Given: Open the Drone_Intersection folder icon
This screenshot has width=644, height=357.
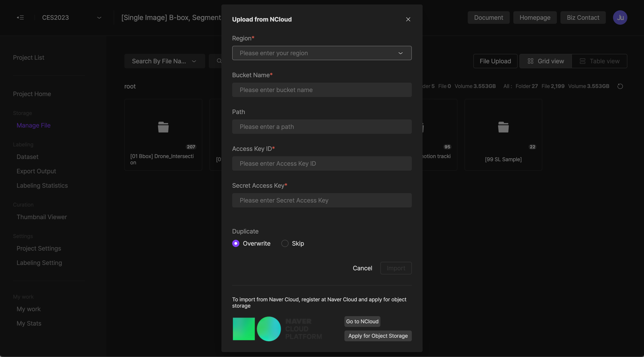Looking at the screenshot, I should pyautogui.click(x=163, y=127).
